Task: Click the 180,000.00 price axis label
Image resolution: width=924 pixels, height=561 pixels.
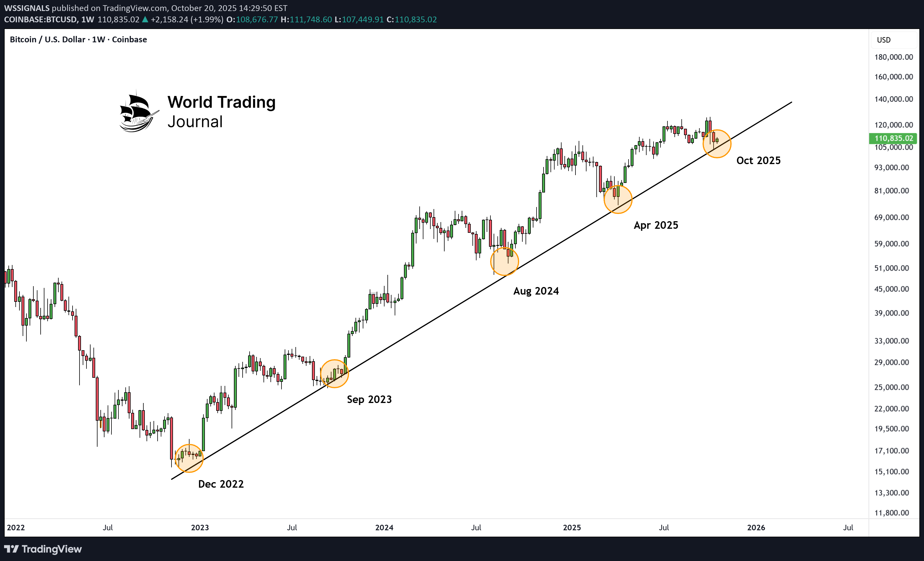Action: point(893,57)
